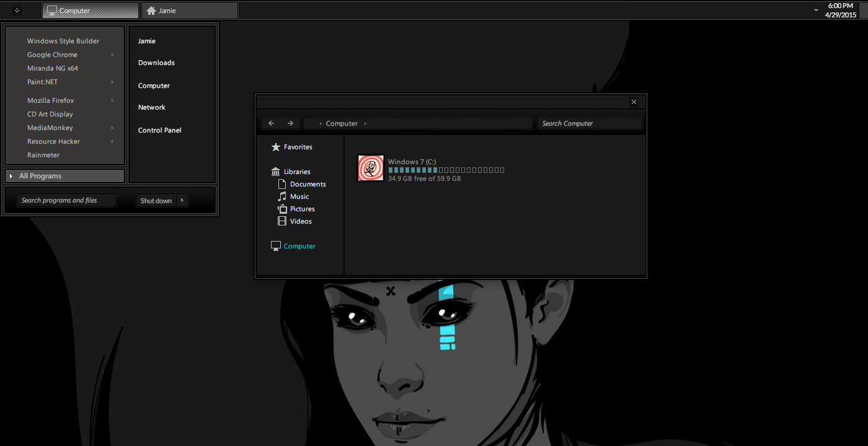Click the 34.9 GB free of 59.9 GB text
This screenshot has height=446, width=868.
(424, 178)
